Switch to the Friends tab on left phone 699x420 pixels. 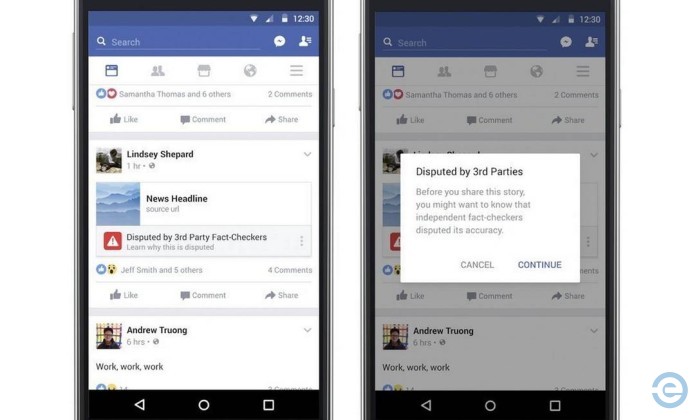(x=157, y=70)
